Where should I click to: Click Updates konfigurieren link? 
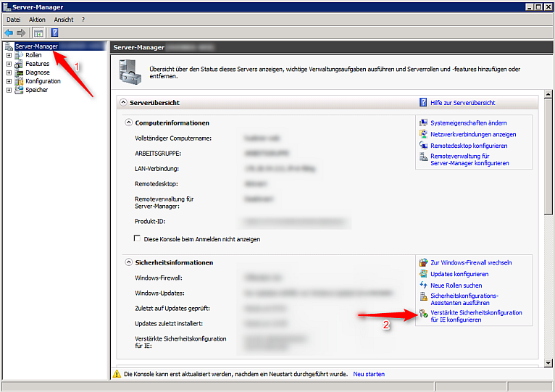[459, 274]
